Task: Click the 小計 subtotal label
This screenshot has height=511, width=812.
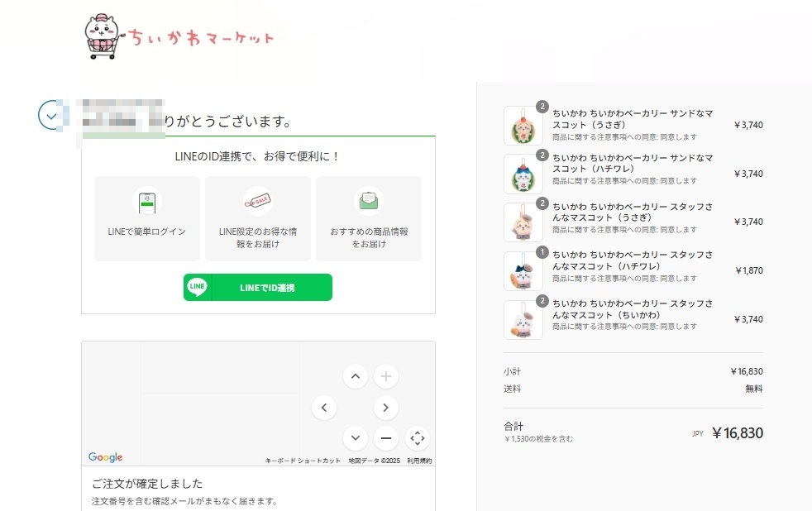Action: pyautogui.click(x=512, y=371)
